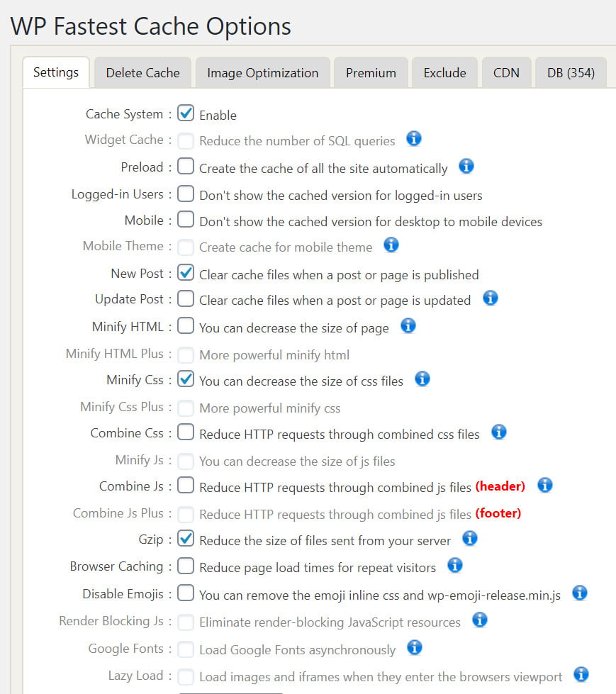Click the disabled Widget Cache checkbox
Screen dimensions: 616x694
point(186,141)
